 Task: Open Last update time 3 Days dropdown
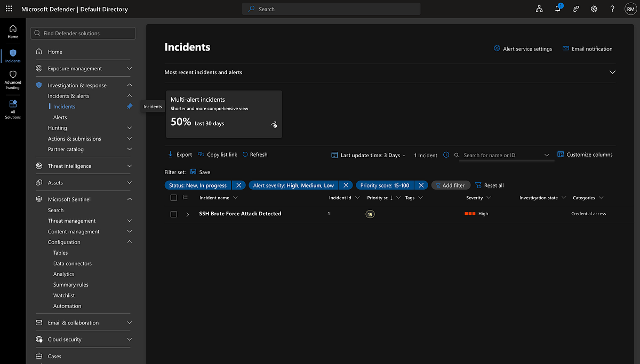click(369, 155)
